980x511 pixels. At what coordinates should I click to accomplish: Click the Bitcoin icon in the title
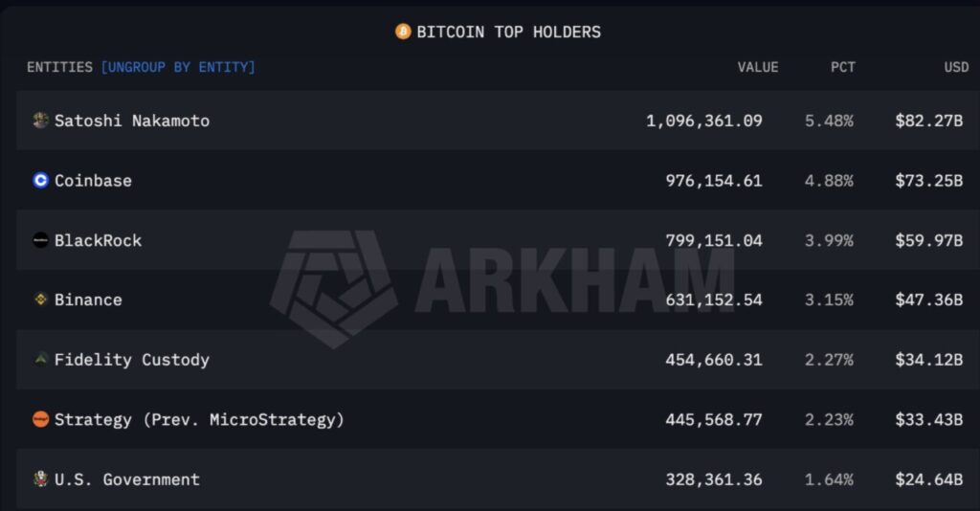click(x=403, y=32)
